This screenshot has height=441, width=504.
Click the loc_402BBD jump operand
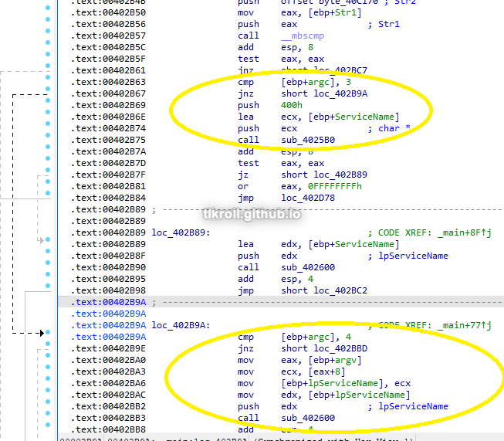click(324, 348)
